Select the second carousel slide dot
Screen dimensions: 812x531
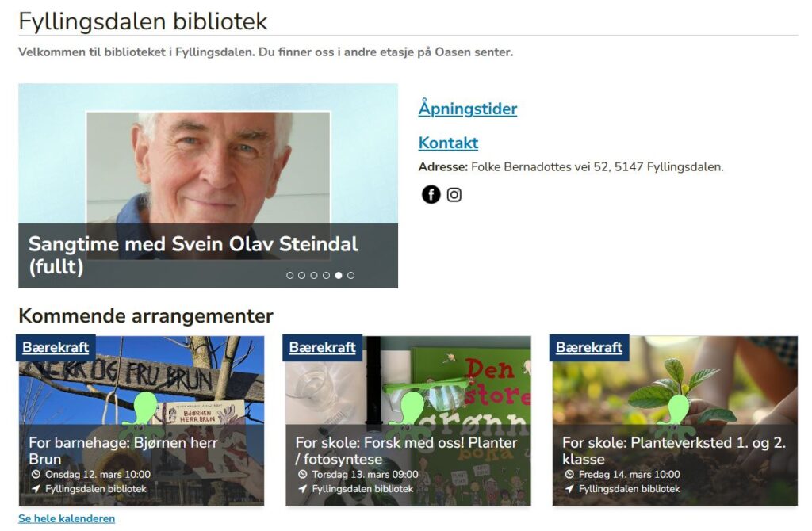coord(302,275)
